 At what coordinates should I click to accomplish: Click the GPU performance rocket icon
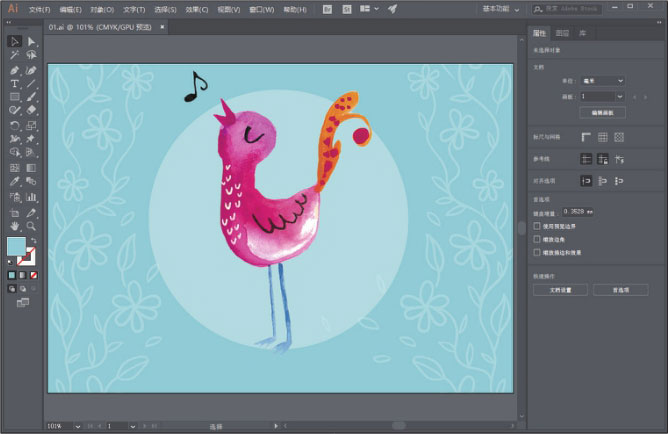pyautogui.click(x=392, y=9)
